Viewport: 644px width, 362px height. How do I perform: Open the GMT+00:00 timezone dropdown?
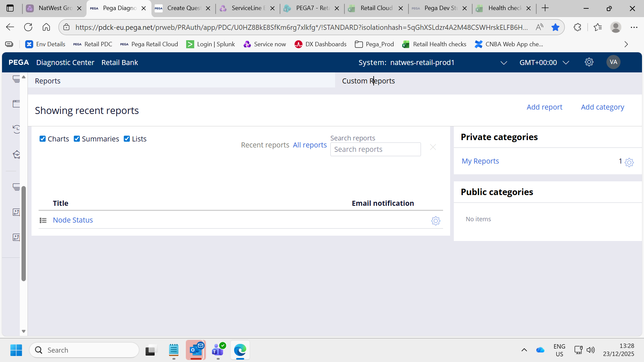[x=544, y=63]
